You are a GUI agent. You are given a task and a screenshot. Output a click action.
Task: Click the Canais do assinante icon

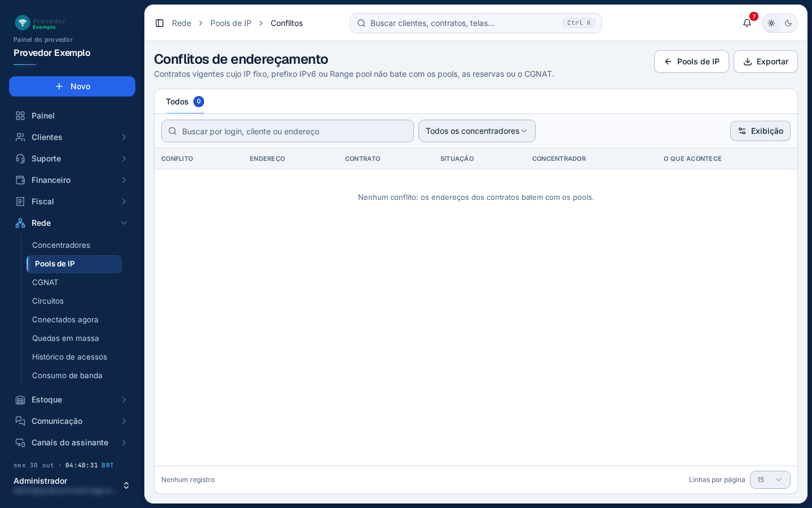20,443
